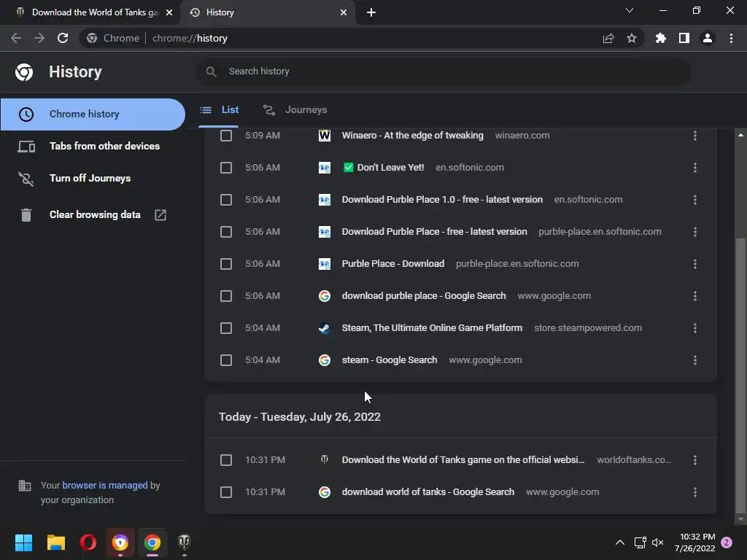The height and width of the screenshot is (560, 747).
Task: Open Download Purble Place 1.0 history link
Action: coord(442,200)
